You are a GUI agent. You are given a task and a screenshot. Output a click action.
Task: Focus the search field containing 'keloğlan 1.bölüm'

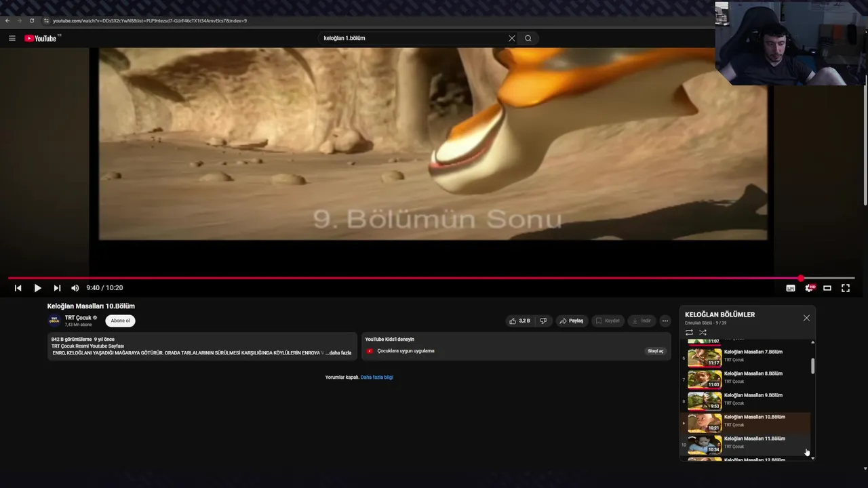coord(414,38)
